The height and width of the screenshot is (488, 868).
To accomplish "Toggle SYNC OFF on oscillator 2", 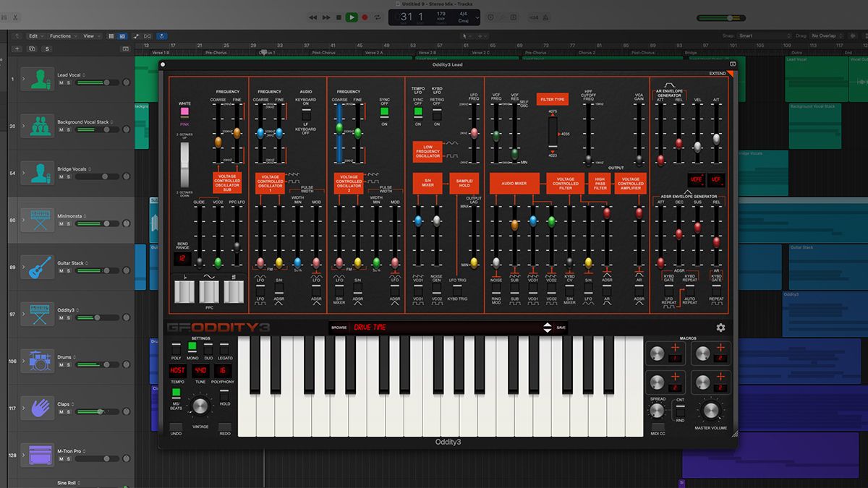I will (383, 113).
